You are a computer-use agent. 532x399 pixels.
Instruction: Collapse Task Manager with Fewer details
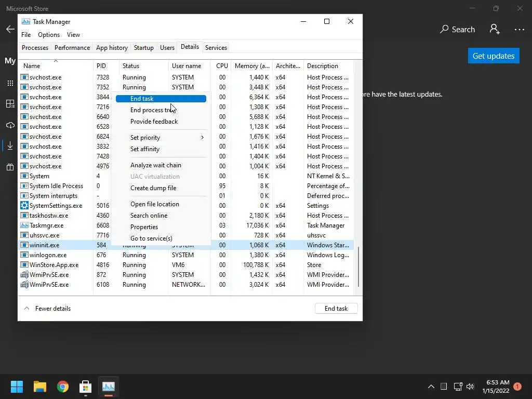pos(47,309)
